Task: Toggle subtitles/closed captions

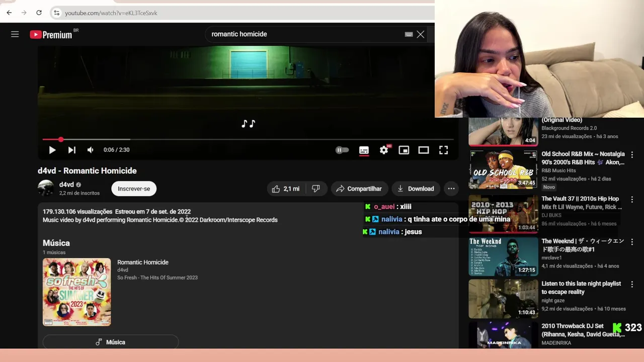Action: [364, 150]
